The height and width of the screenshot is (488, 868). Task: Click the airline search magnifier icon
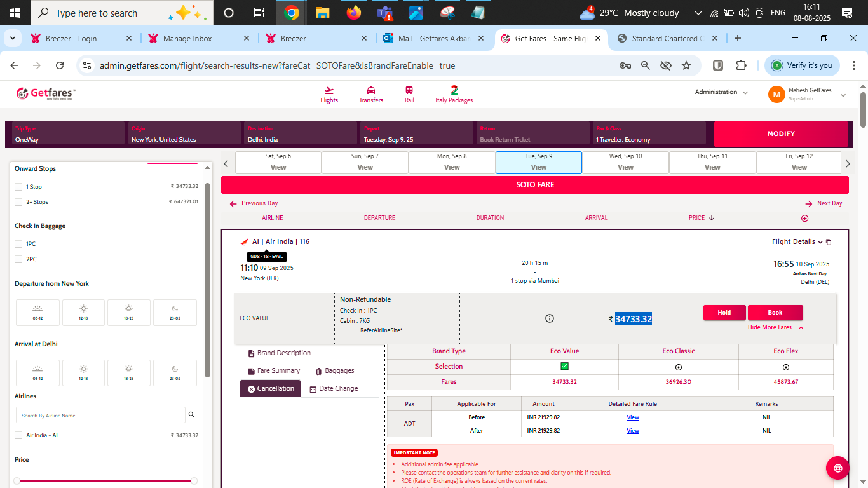191,415
